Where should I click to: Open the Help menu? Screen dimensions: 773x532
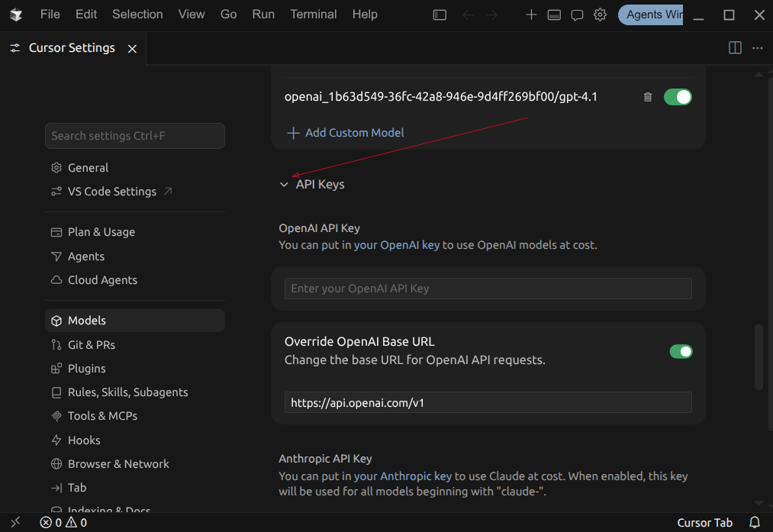pos(365,15)
